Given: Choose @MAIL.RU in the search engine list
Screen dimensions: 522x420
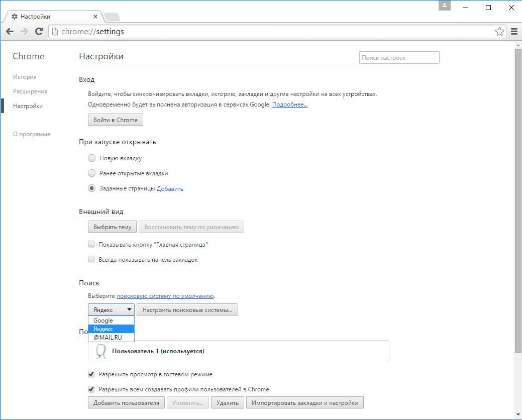Looking at the screenshot, I should click(x=111, y=337).
